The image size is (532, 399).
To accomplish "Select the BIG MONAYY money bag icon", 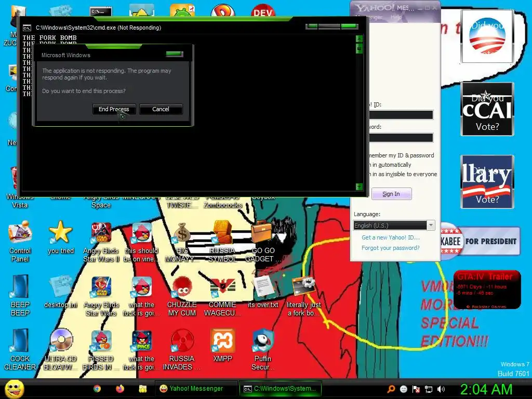I will [x=182, y=242].
